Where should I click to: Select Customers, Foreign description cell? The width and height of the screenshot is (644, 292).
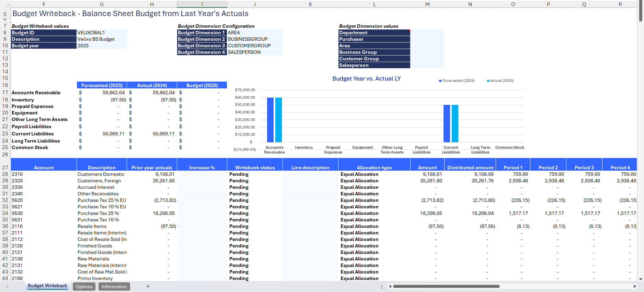click(102, 181)
